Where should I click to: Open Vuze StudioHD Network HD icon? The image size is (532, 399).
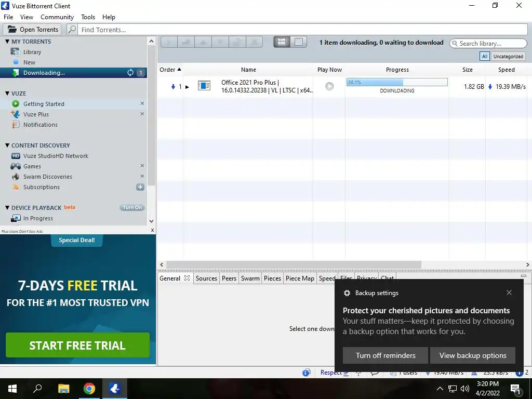pos(16,156)
